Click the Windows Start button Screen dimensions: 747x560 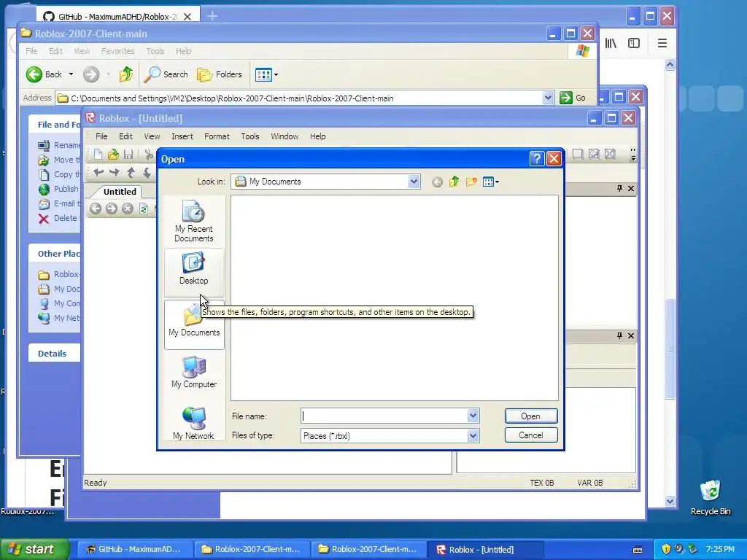(x=34, y=549)
